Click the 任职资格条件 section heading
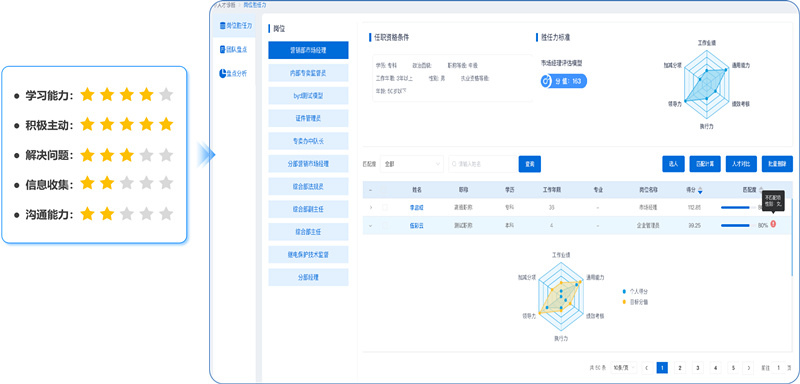This screenshot has height=384, width=800. click(391, 37)
